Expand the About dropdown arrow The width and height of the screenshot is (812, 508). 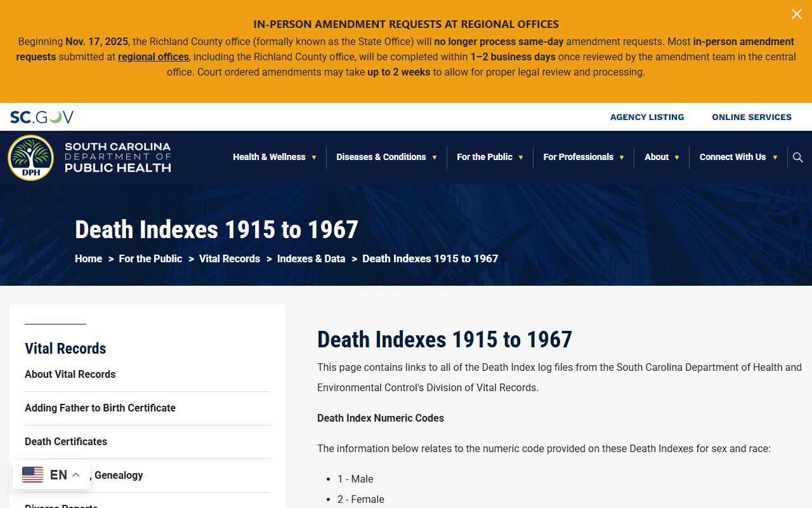[x=677, y=157]
